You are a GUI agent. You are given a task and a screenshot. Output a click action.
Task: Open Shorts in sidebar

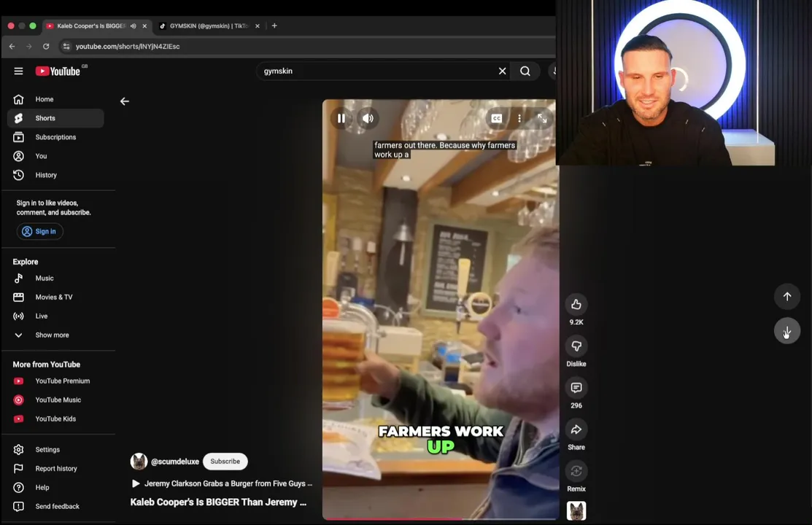click(55, 118)
